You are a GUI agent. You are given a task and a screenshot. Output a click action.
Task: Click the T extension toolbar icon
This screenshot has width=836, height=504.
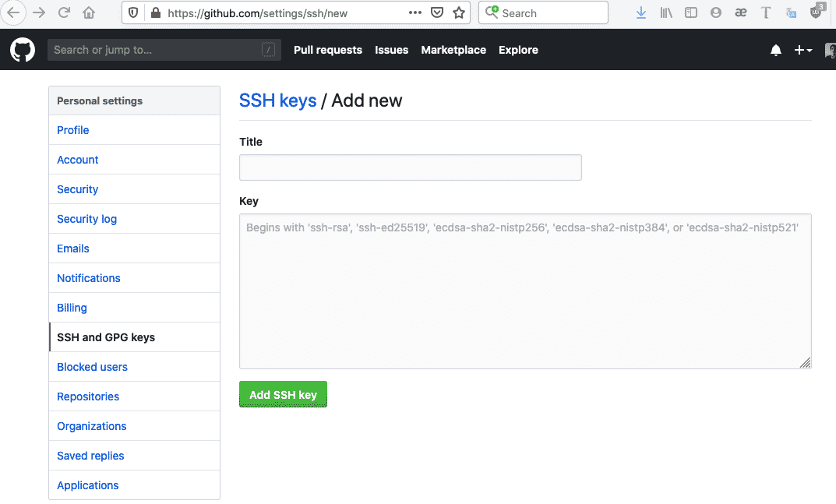coord(766,12)
